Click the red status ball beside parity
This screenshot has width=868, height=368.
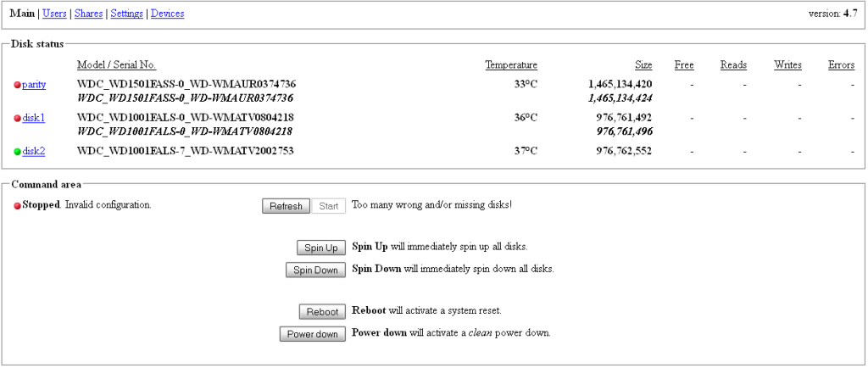tap(17, 85)
